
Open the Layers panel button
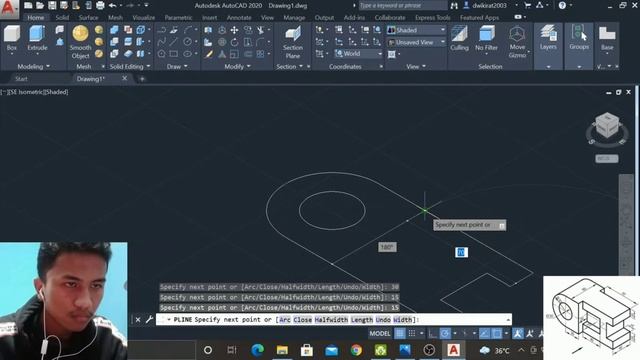[x=548, y=37]
